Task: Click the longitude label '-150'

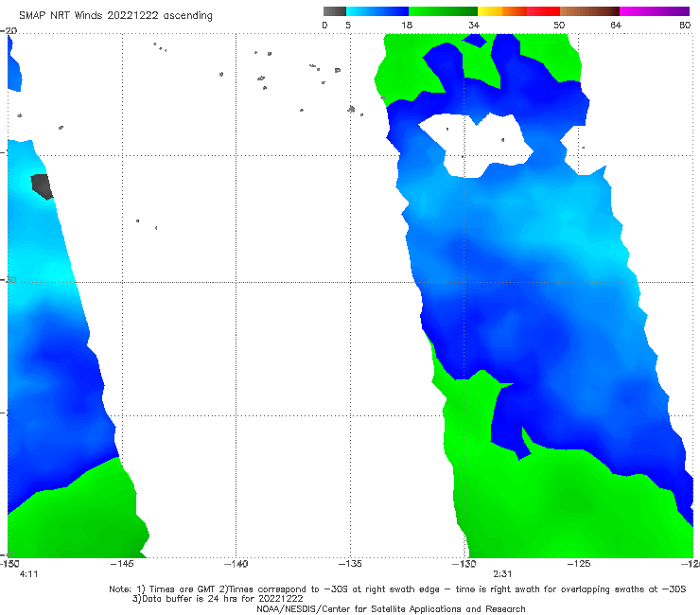Action: point(9,564)
